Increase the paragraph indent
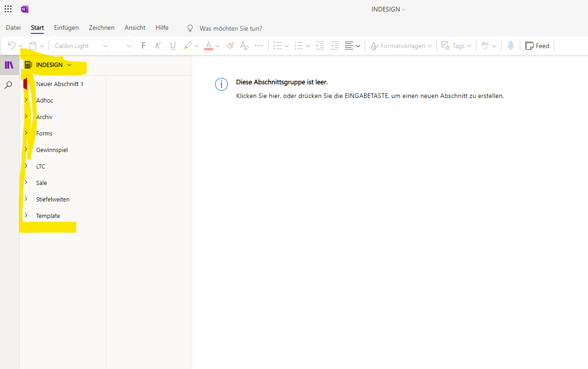Screen dimensions: 588x369 (334, 46)
